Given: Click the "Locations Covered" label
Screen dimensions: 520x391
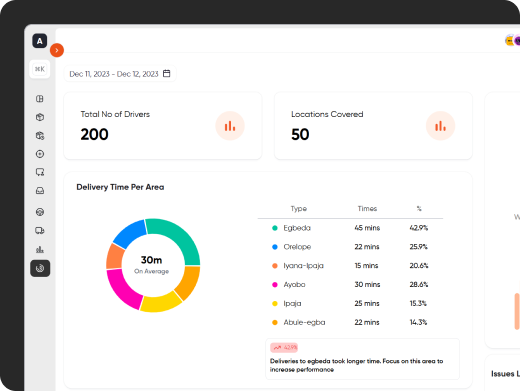Looking at the screenshot, I should 327,114.
